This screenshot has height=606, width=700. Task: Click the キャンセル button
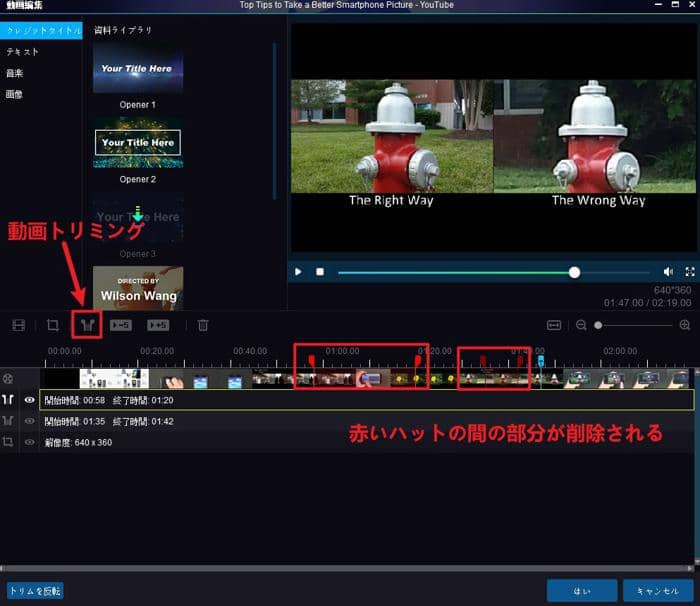(658, 591)
